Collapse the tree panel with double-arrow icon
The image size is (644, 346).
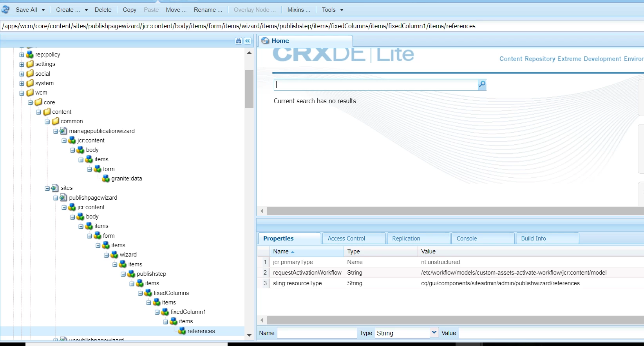coord(248,41)
